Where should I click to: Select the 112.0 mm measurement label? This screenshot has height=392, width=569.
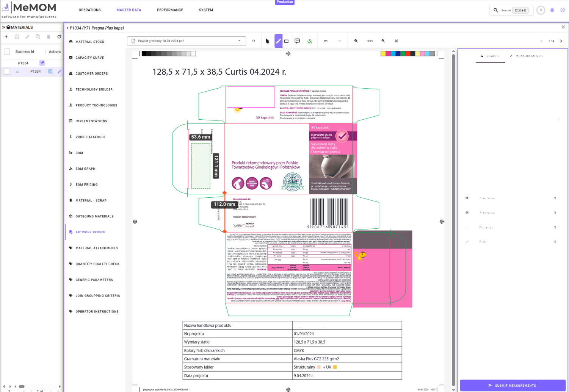(224, 205)
